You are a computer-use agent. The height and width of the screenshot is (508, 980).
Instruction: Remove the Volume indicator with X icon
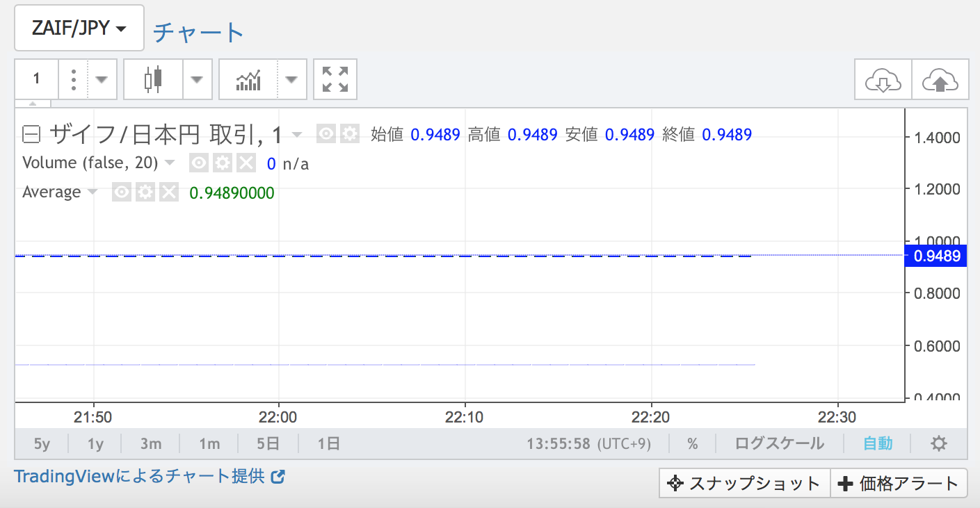246,163
